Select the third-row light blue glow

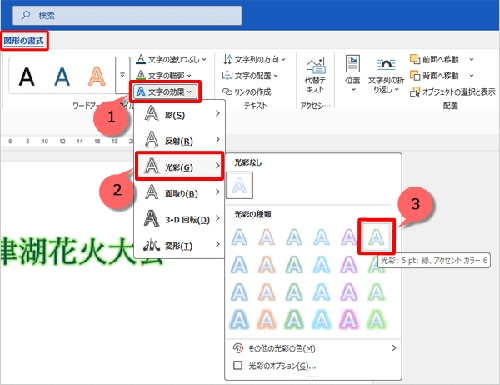321,292
